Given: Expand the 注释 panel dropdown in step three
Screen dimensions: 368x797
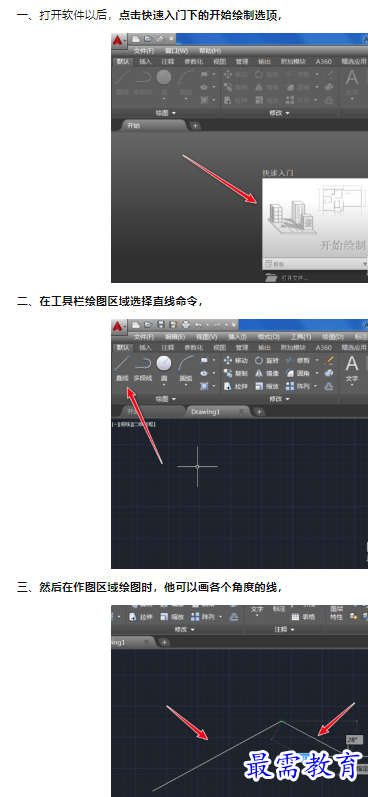Looking at the screenshot, I should [284, 629].
